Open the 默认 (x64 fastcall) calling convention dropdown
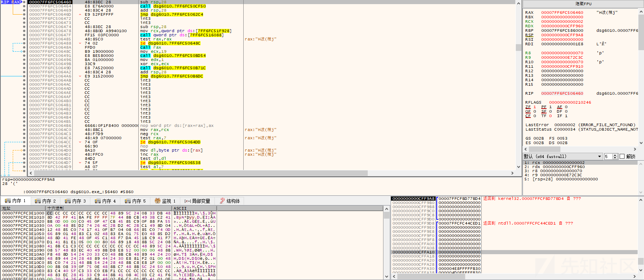Image resolution: width=644 pixels, height=280 pixels. pyautogui.click(x=563, y=156)
